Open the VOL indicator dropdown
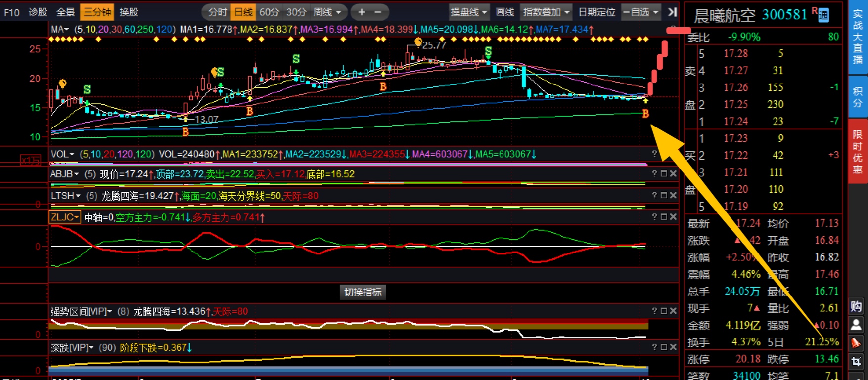This screenshot has width=868, height=380. (x=62, y=154)
